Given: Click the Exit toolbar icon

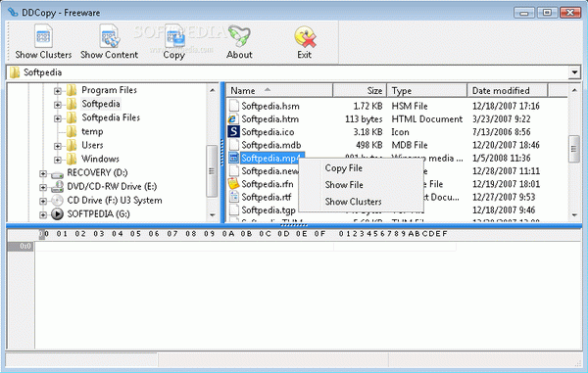Looking at the screenshot, I should [305, 37].
